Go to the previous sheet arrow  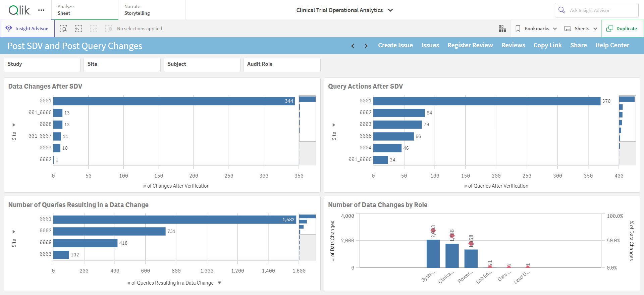click(353, 46)
